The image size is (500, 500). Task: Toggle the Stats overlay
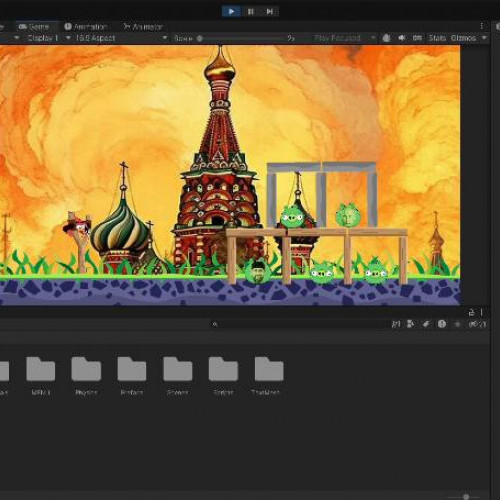pos(437,38)
